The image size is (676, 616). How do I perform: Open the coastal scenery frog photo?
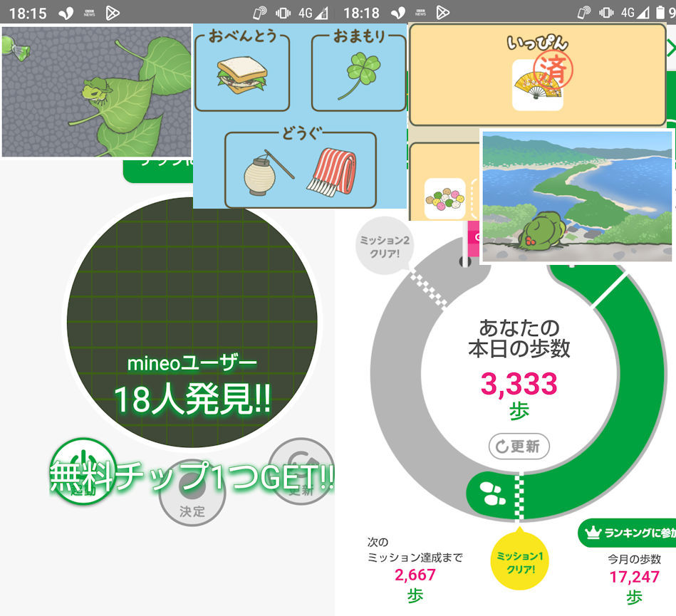point(576,197)
